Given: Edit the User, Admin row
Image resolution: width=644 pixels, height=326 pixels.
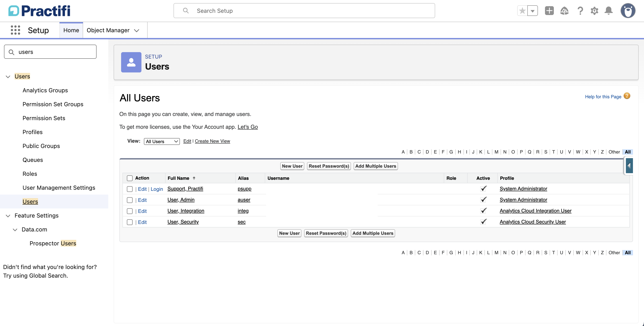Looking at the screenshot, I should [142, 200].
